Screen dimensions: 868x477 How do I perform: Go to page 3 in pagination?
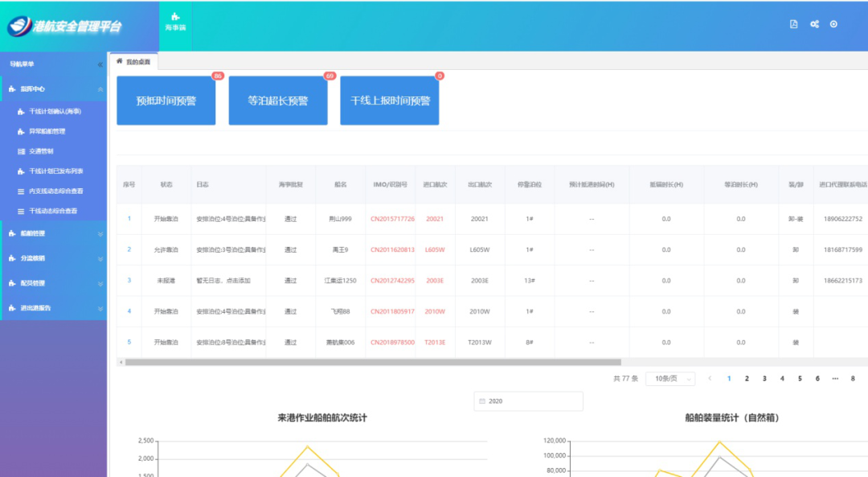[764, 378]
